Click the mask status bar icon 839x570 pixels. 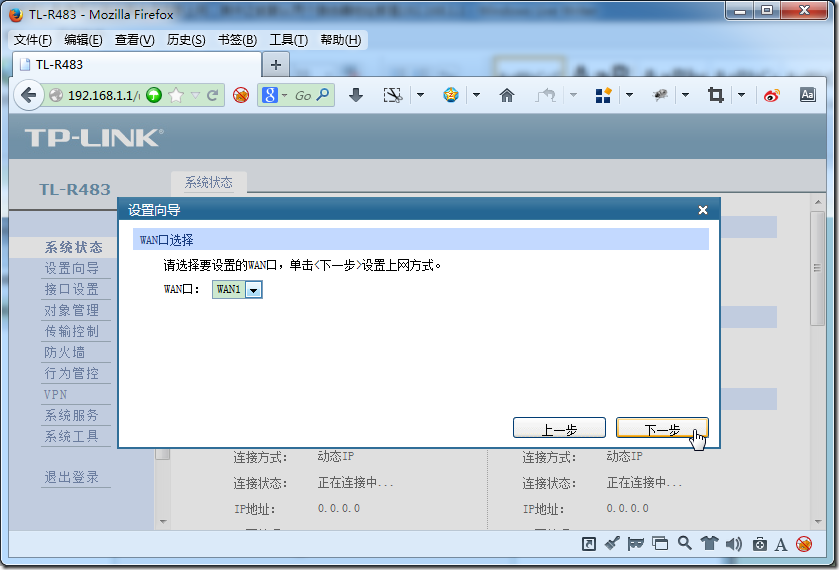coord(636,544)
